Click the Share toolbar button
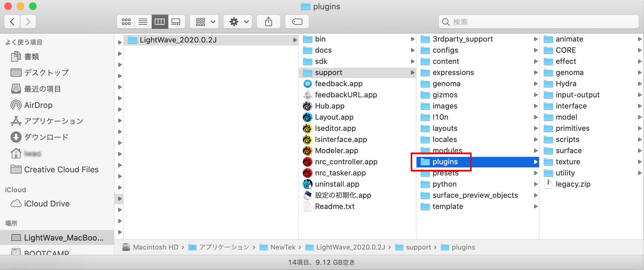644x270 pixels. (x=269, y=22)
